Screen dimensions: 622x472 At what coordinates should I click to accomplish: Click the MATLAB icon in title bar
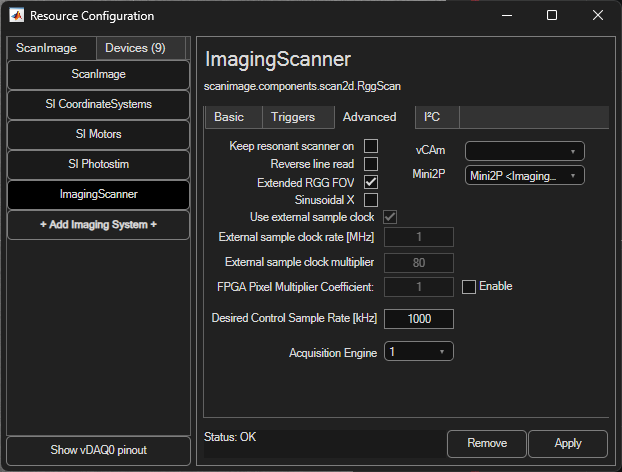click(x=16, y=15)
